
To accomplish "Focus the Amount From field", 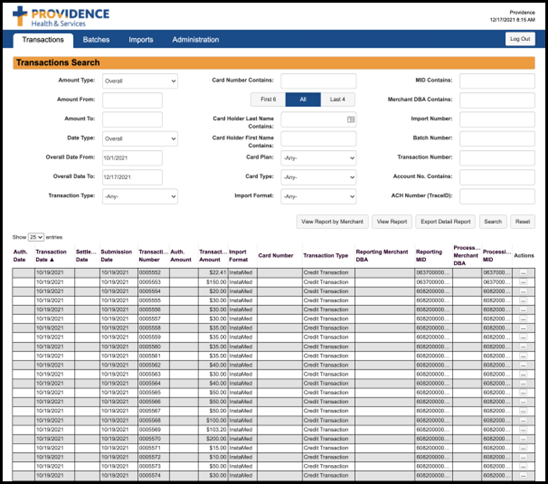I will pos(132,100).
